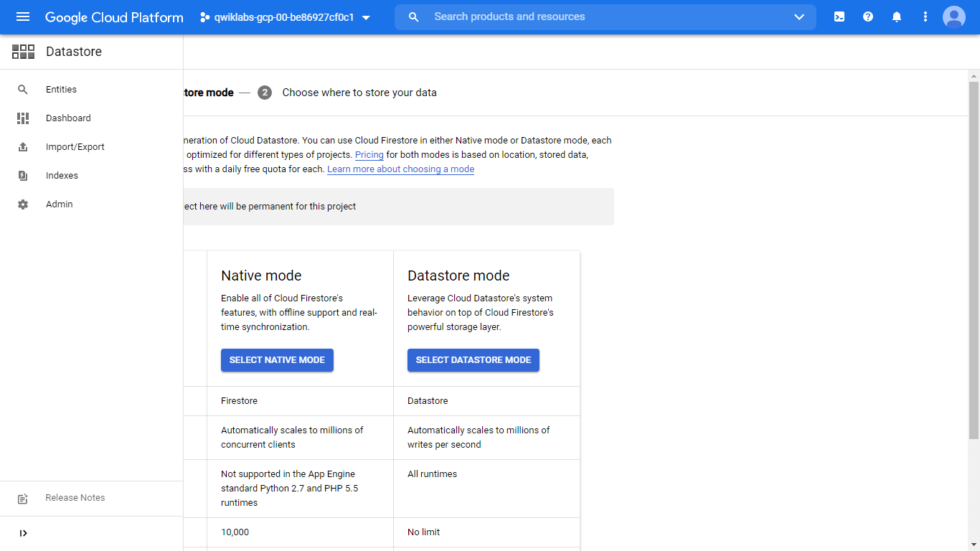The width and height of the screenshot is (980, 551).
Task: Click the Datastore table cell
Action: 486,401
